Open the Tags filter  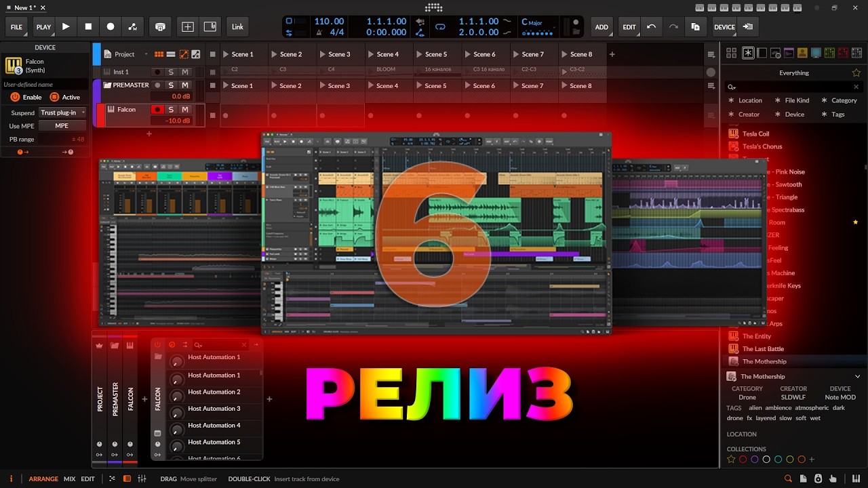pos(833,115)
